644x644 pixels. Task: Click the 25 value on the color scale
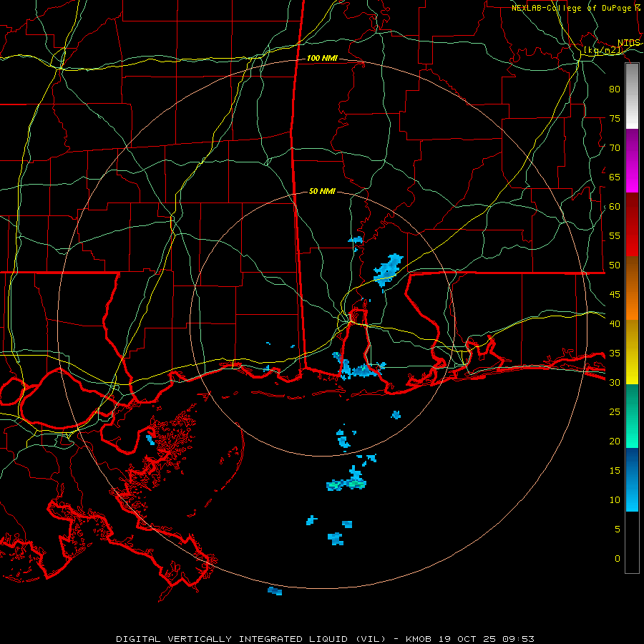tap(615, 412)
